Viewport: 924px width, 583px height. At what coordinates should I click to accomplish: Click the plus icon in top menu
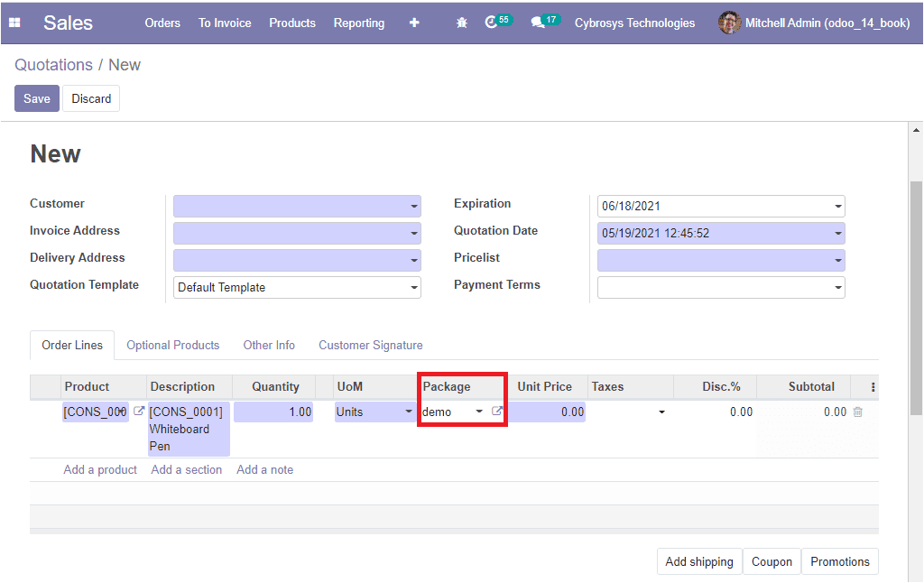click(414, 23)
